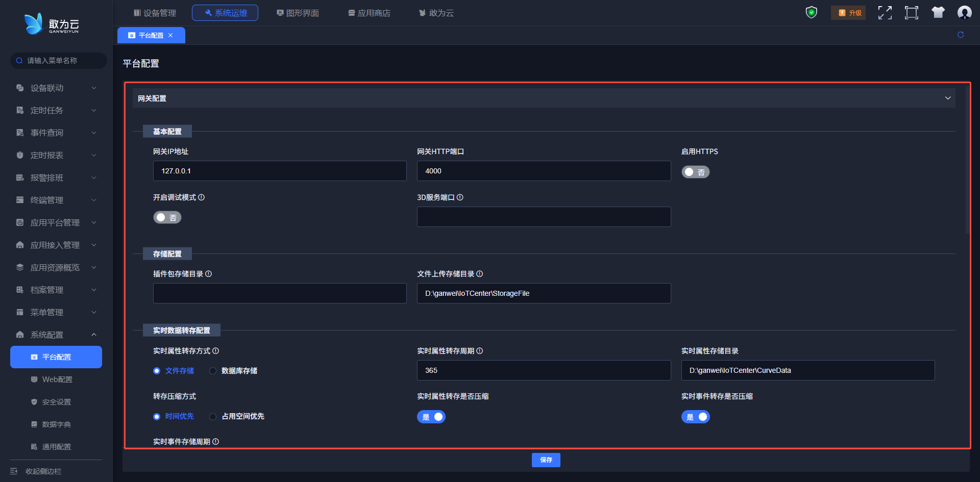Click the info icon next to 3D服务端口
Viewport: 980px width, 482px height.
(x=460, y=197)
